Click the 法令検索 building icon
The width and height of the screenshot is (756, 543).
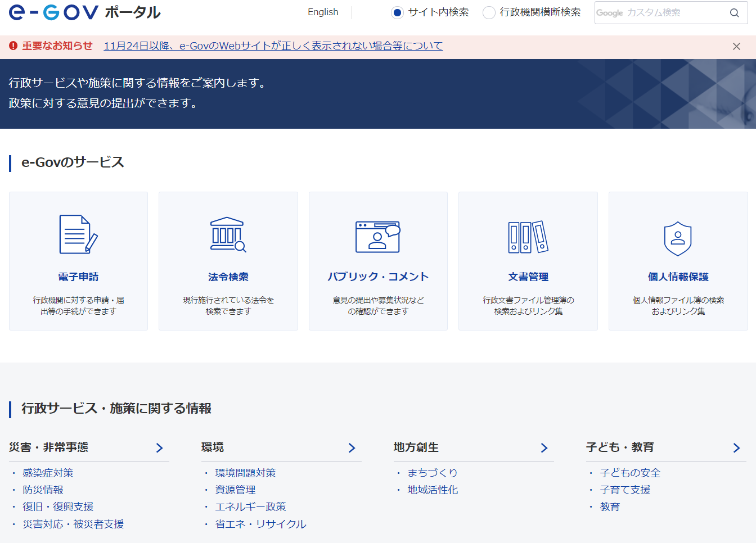(x=228, y=234)
